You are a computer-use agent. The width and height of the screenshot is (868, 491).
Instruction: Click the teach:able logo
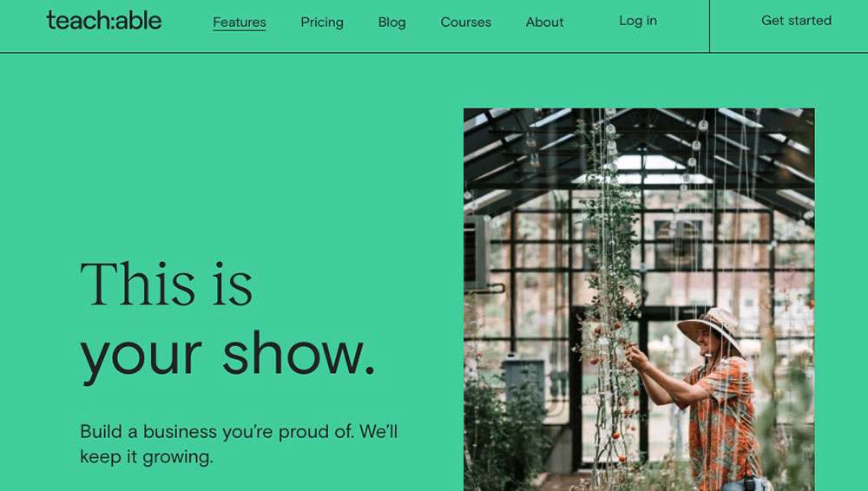tap(104, 21)
